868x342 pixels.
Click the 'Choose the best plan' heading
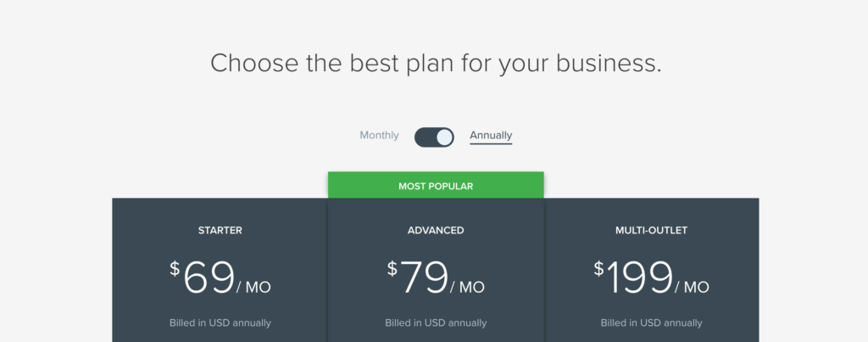[x=436, y=63]
